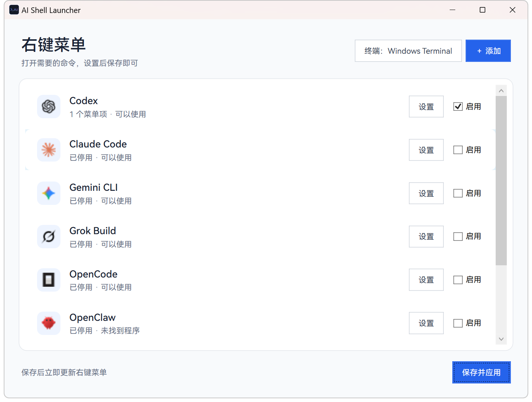Open 设置 for Codex
The height and width of the screenshot is (402, 532).
point(426,107)
